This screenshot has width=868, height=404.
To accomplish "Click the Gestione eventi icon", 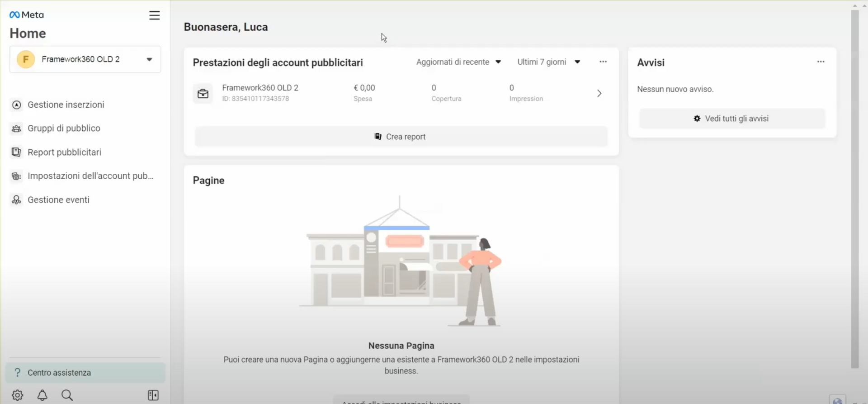I will 17,200.
